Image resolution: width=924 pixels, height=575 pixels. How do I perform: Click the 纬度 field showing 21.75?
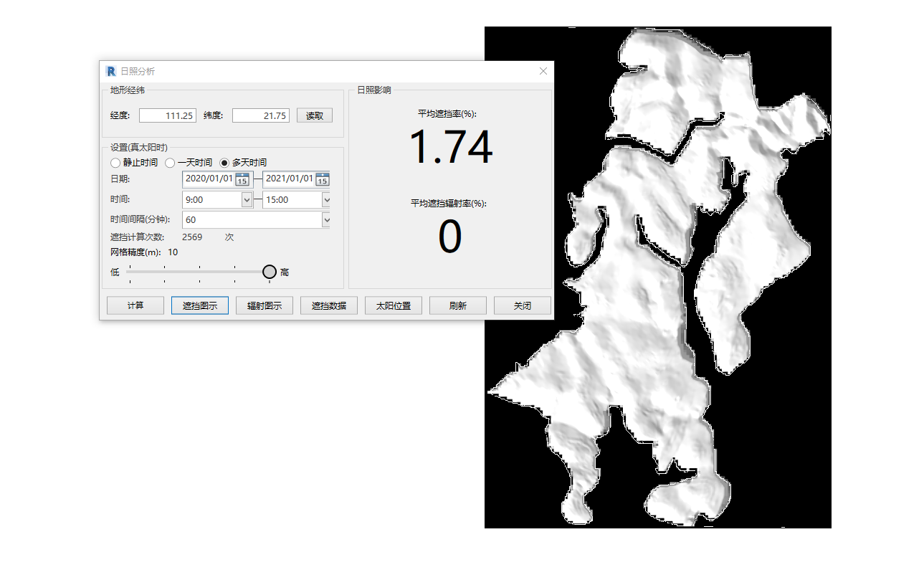pos(261,115)
